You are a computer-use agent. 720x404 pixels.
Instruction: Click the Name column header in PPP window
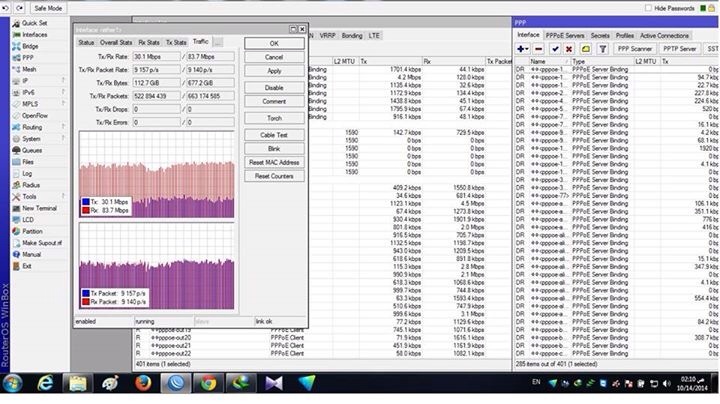(x=548, y=61)
